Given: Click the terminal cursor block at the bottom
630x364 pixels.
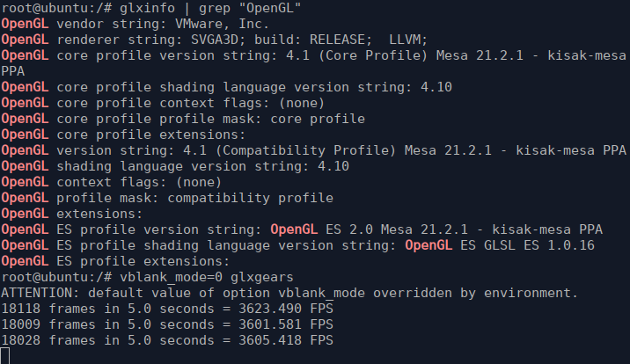Looking at the screenshot, I should click(4, 356).
